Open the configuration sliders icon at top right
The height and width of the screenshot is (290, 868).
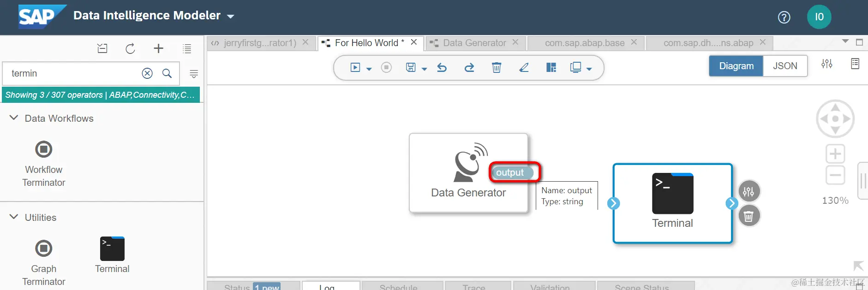point(827,64)
